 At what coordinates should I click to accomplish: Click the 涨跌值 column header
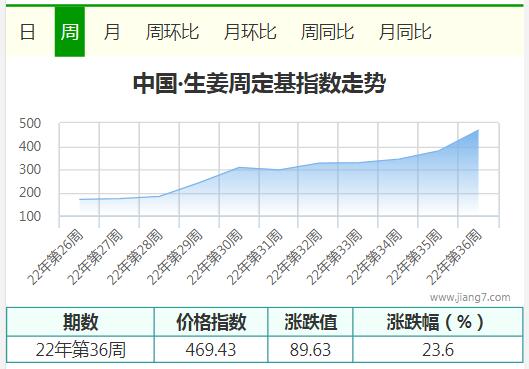coord(310,322)
